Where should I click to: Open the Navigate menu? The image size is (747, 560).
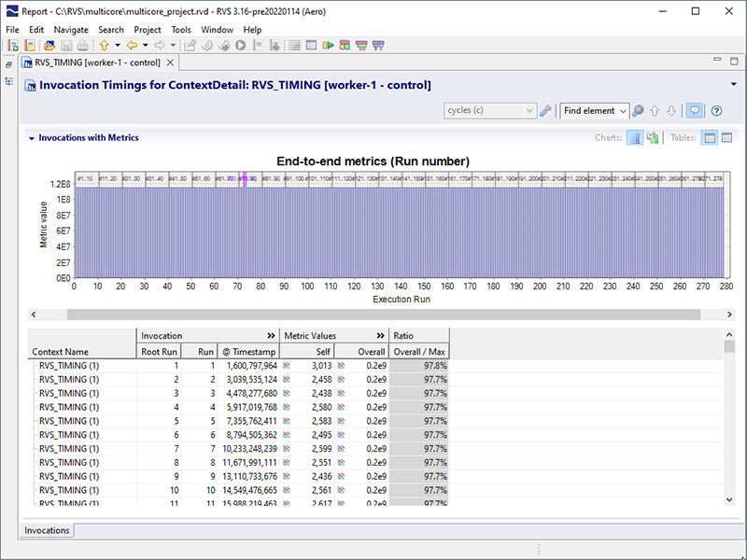click(x=71, y=30)
